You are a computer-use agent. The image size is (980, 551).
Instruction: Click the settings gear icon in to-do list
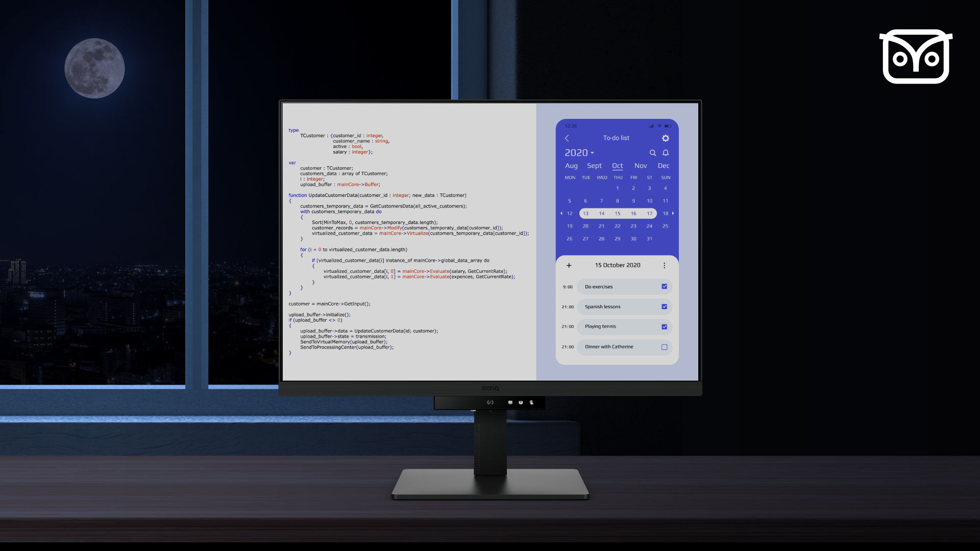coord(665,138)
